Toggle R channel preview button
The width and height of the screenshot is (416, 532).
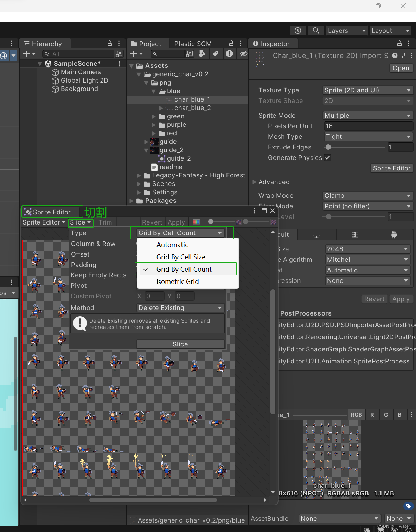click(372, 415)
